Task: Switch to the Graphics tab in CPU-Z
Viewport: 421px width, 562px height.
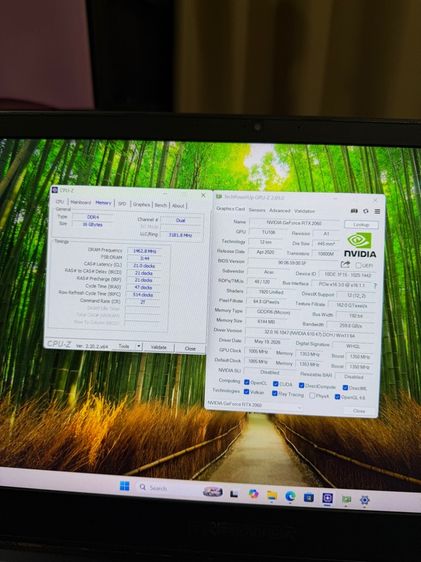Action: pos(142,204)
